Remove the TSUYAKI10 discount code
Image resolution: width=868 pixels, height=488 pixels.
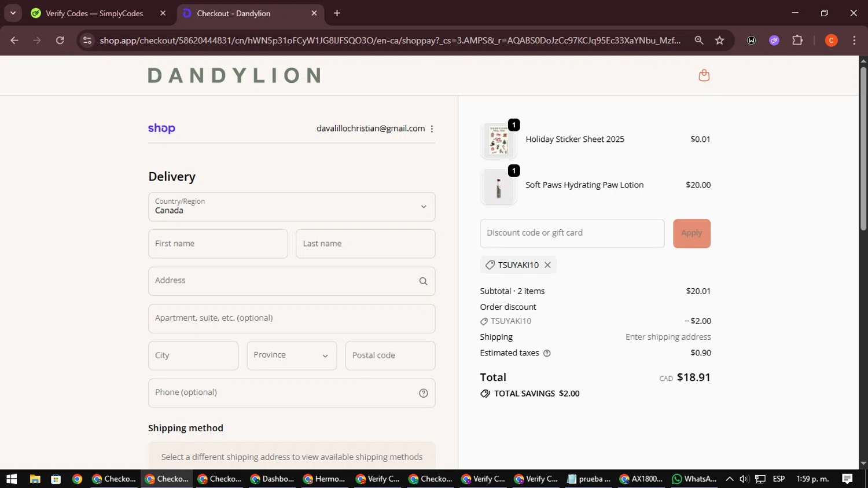click(x=547, y=265)
